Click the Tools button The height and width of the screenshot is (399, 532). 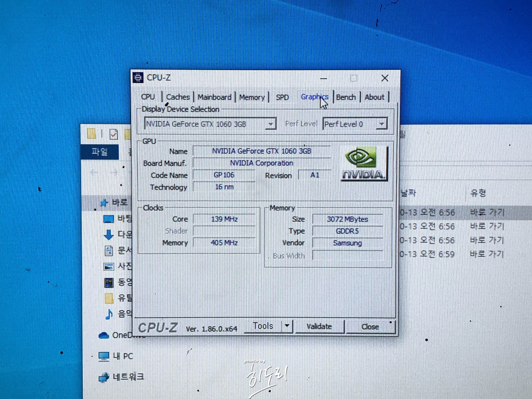pos(263,326)
